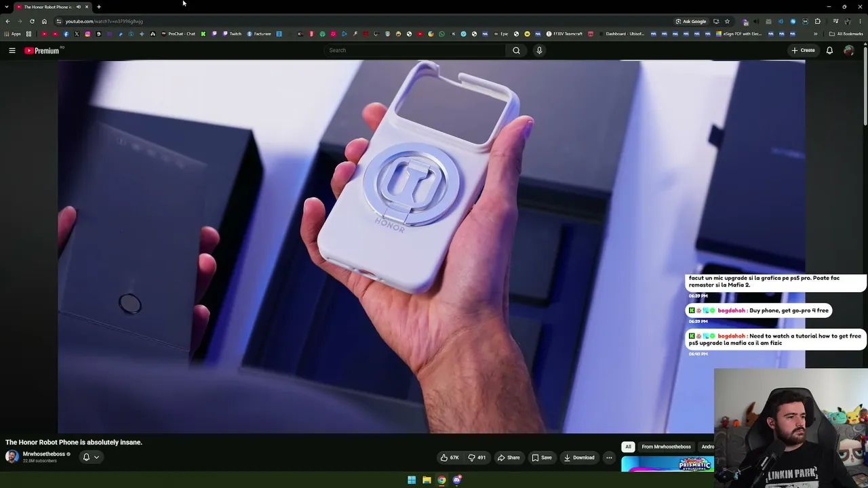Open the Twitch bookmark
The image size is (868, 488).
point(232,34)
